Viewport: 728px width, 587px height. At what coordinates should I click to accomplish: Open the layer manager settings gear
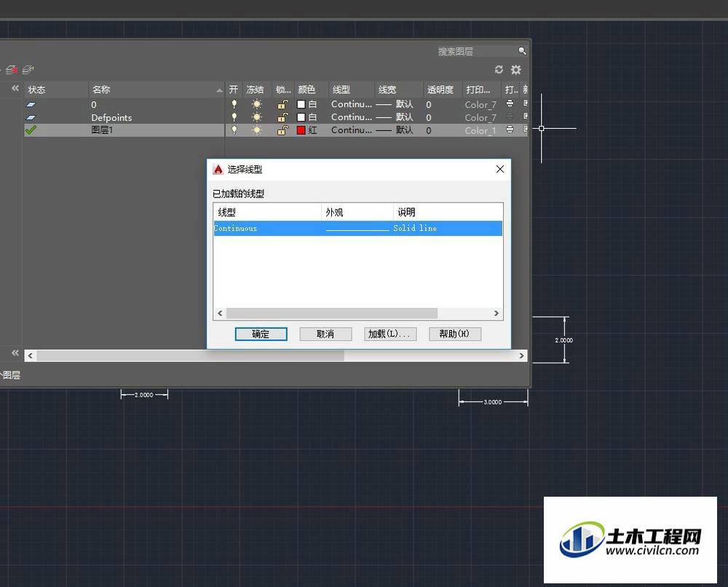pos(515,69)
